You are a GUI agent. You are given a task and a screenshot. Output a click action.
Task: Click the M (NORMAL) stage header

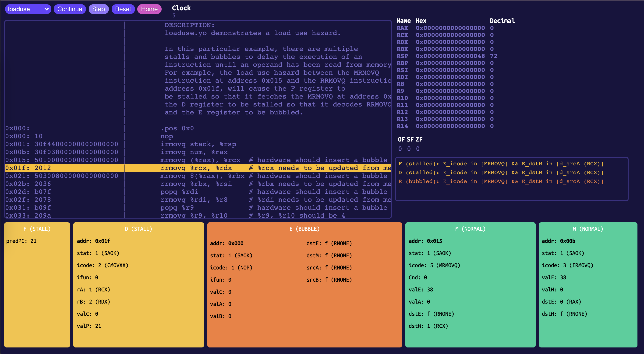470,229
